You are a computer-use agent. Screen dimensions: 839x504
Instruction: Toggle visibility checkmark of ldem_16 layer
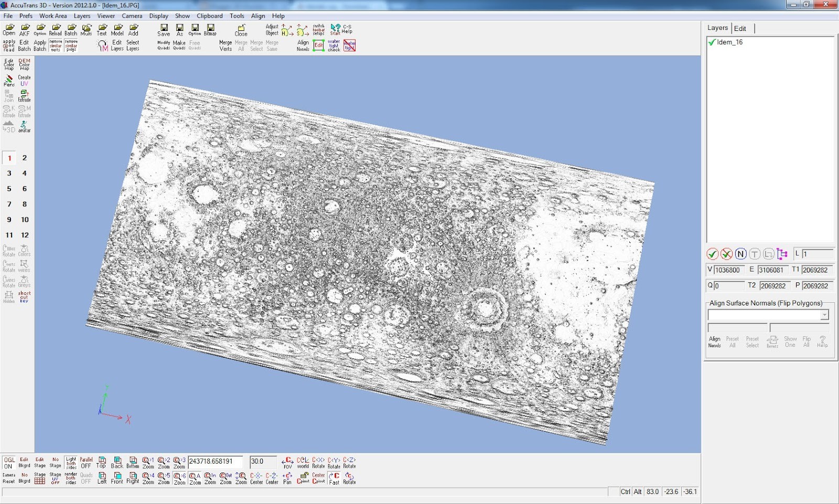pos(712,42)
